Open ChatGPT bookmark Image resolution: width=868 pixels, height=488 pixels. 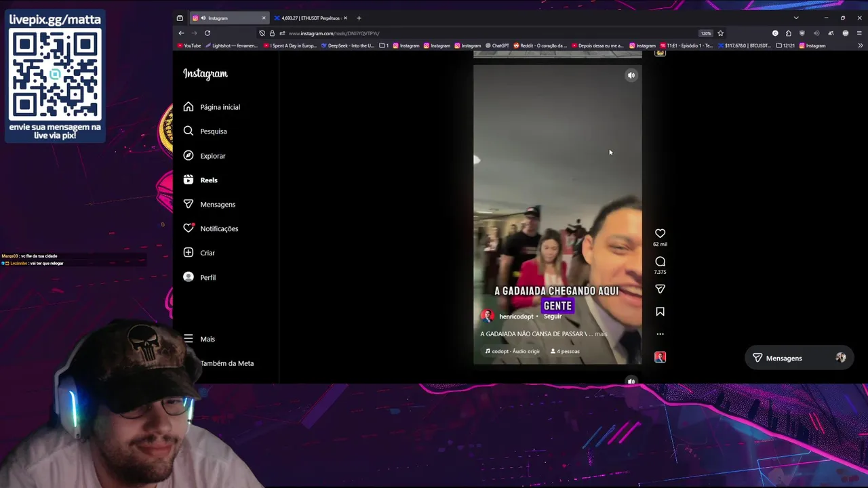click(x=497, y=45)
